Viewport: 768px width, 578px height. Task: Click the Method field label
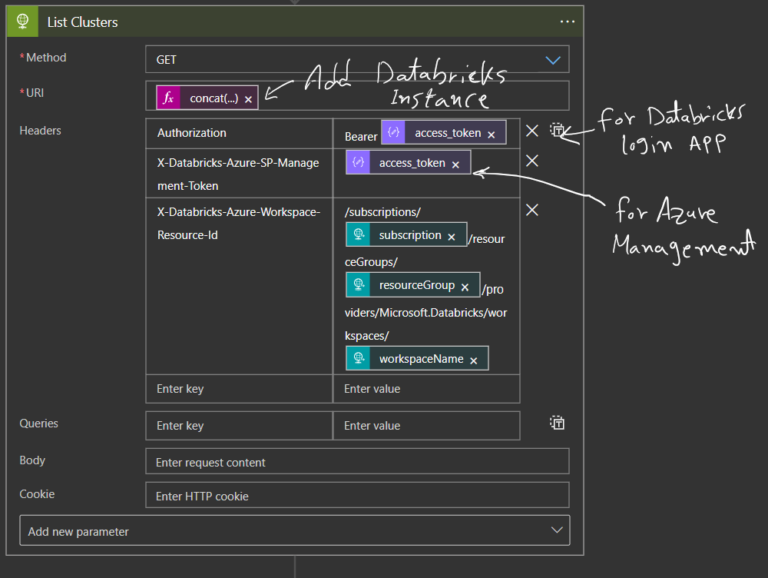pyautogui.click(x=46, y=58)
